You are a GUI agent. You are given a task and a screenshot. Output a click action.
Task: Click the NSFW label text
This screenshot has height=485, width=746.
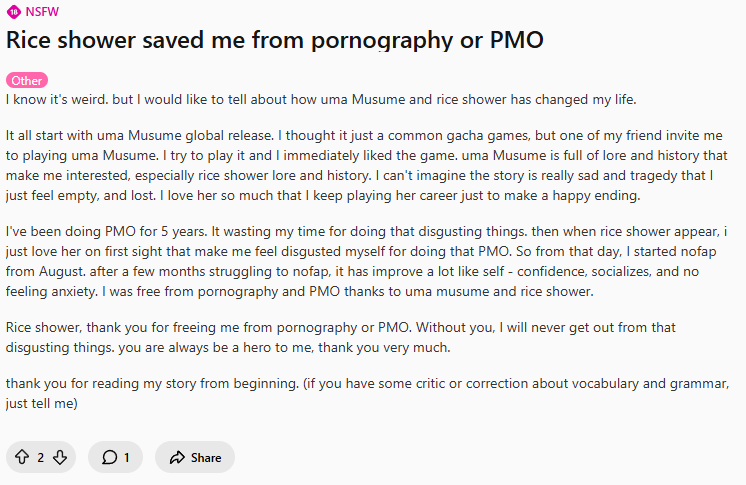[42, 12]
